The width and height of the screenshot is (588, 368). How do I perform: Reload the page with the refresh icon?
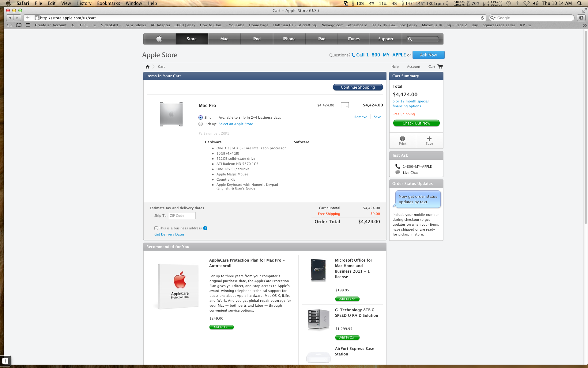coord(482,18)
